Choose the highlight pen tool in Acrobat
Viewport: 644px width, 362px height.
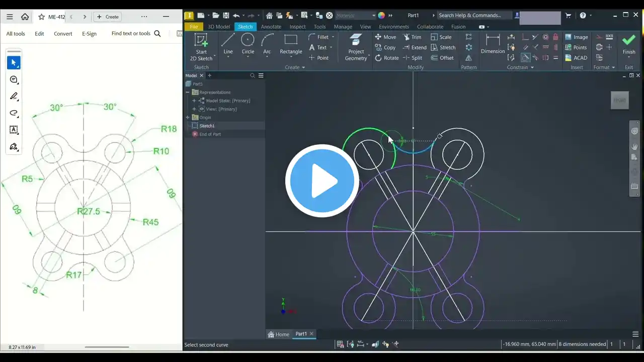(14, 96)
